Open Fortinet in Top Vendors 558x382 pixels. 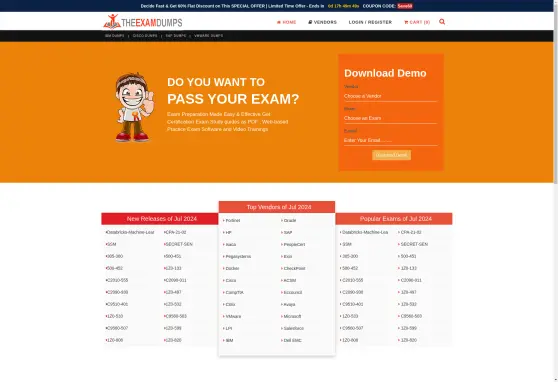[x=233, y=221]
